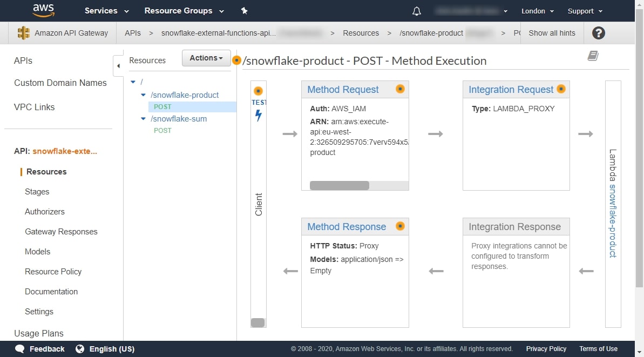Open the Support dropdown menu
Viewport: 644px width, 357px height.
585,11
